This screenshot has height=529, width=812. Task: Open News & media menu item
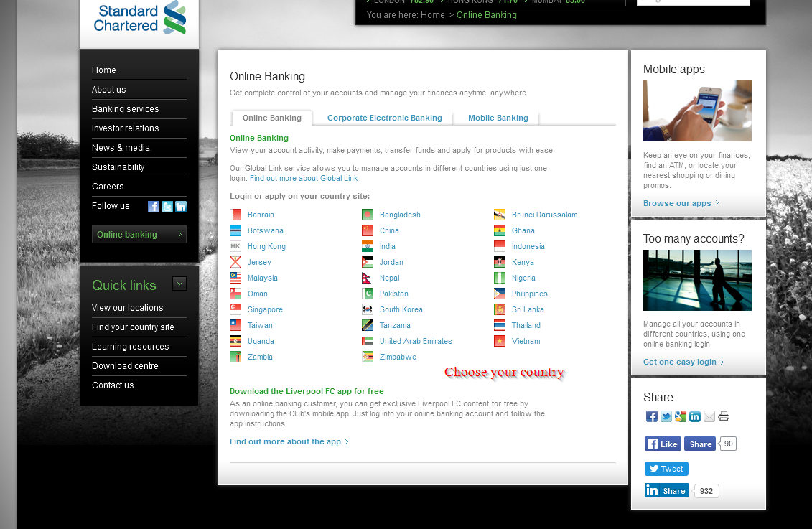[121, 148]
